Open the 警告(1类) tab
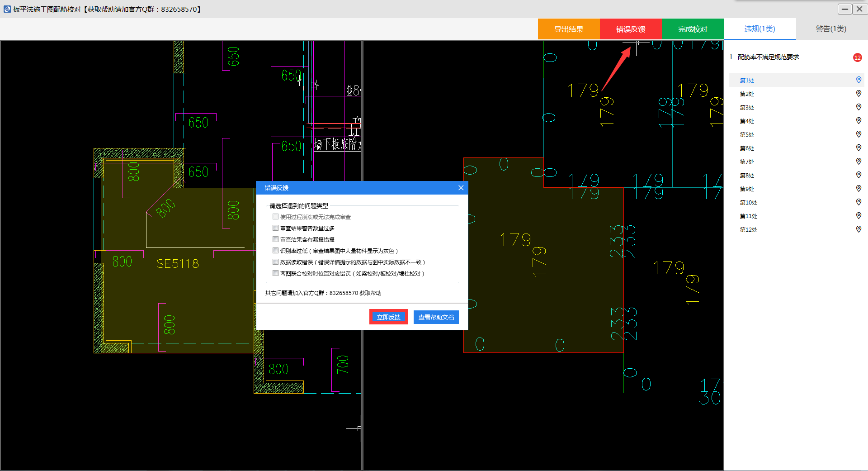 coord(831,29)
